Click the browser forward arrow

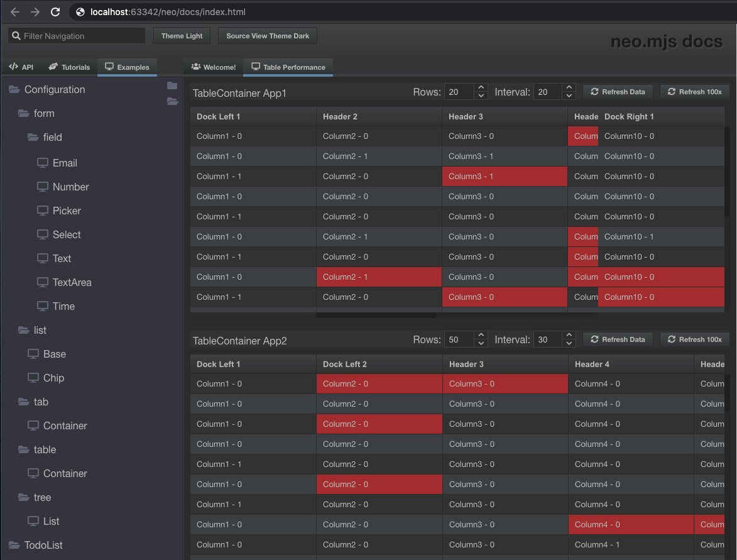pyautogui.click(x=35, y=12)
